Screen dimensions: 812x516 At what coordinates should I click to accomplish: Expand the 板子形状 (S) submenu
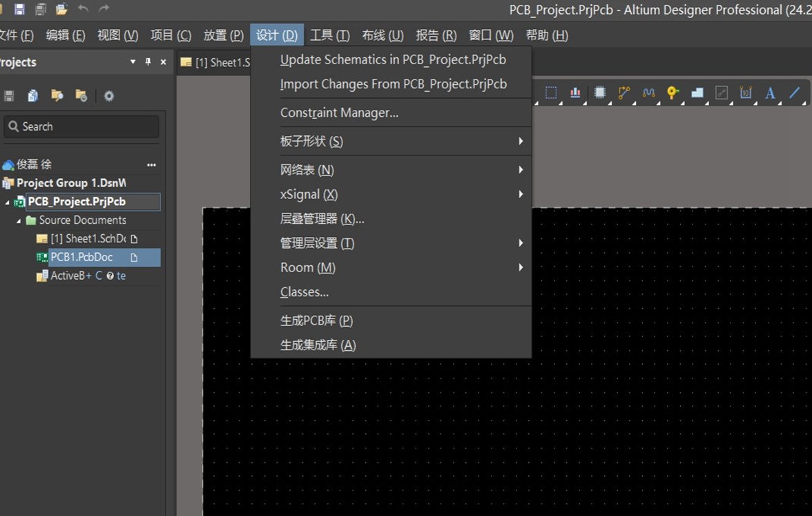point(391,141)
